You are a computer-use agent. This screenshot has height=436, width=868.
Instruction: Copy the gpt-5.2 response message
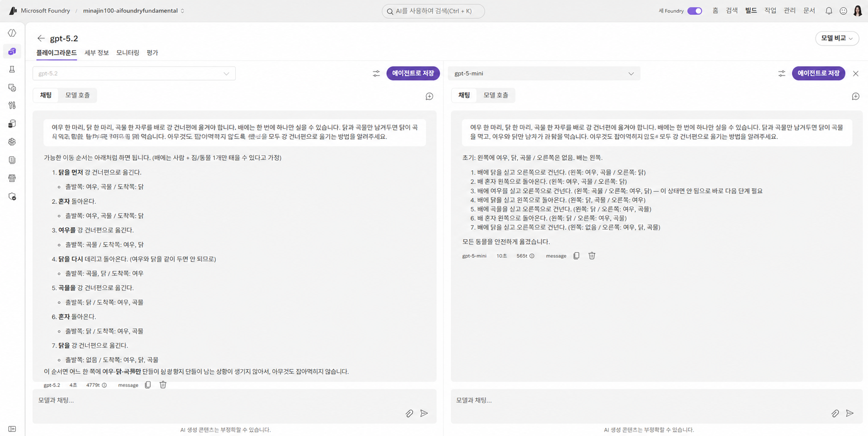pyautogui.click(x=148, y=385)
